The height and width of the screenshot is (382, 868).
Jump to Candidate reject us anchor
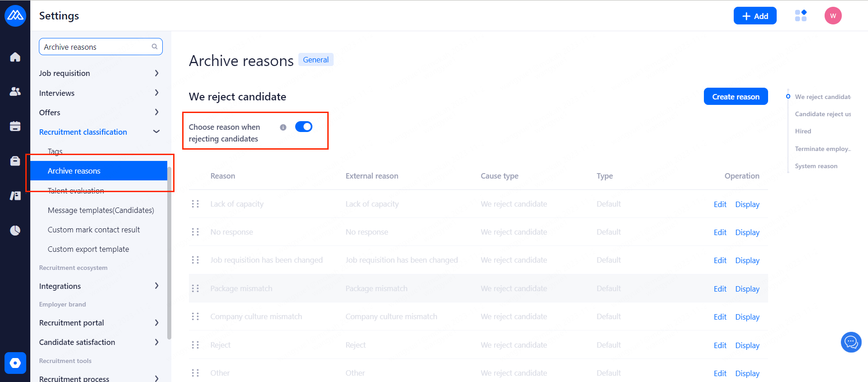822,114
